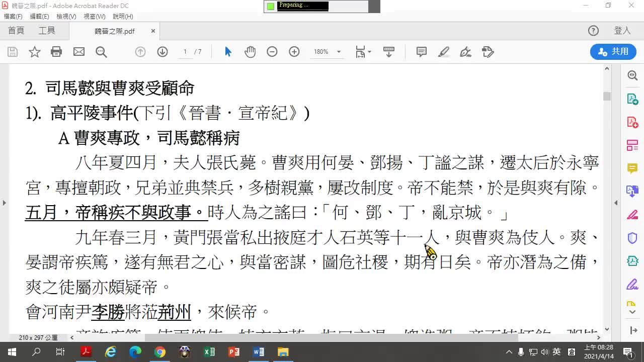Click Zoom out minus button

(x=272, y=52)
